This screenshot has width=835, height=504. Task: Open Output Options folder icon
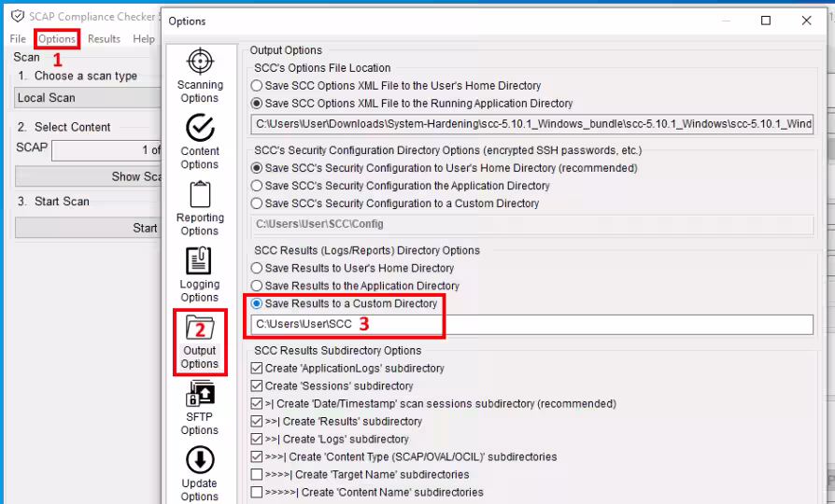(x=200, y=328)
